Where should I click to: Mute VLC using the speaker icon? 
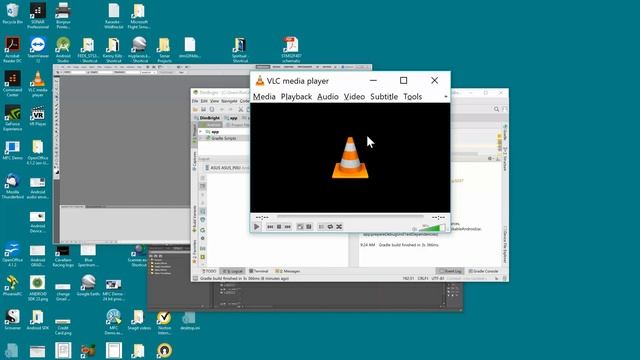click(415, 229)
